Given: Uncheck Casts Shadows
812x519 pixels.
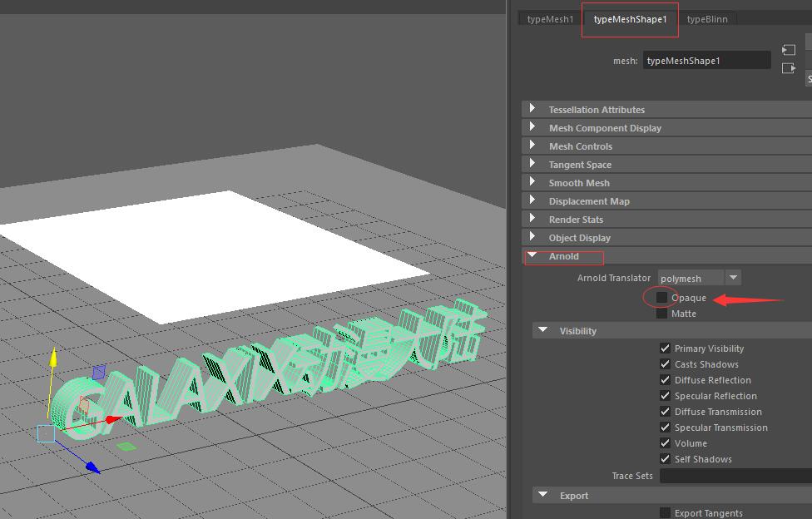Looking at the screenshot, I should point(666,364).
